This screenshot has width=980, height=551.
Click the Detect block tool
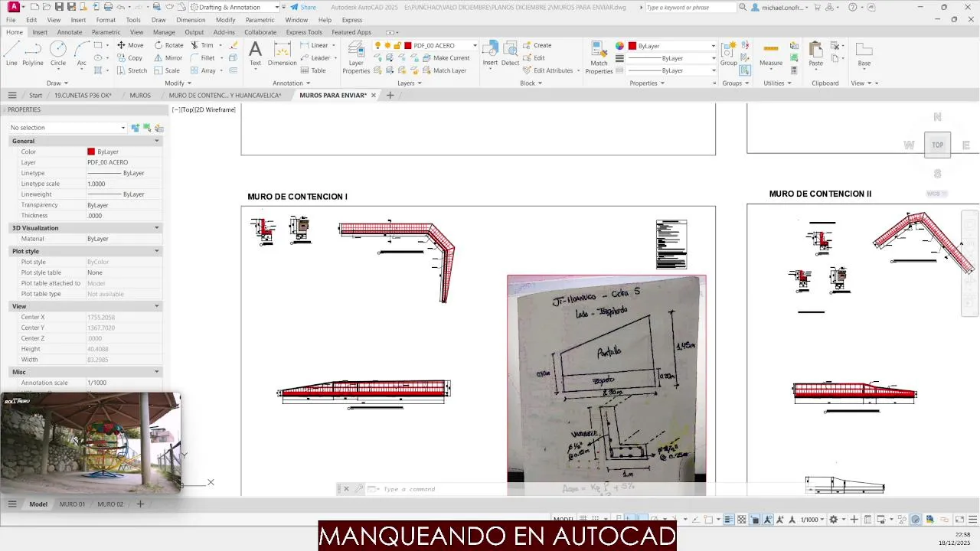pos(510,54)
